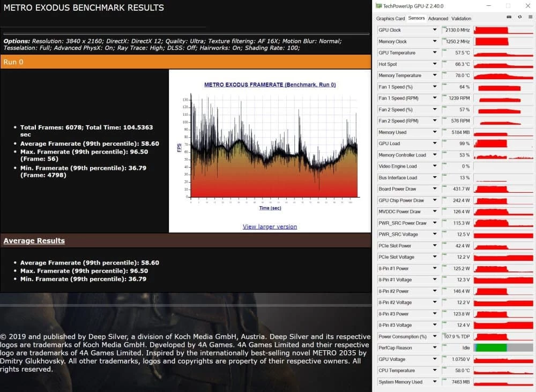Expand the Memory Temperature dropdown

[435, 75]
